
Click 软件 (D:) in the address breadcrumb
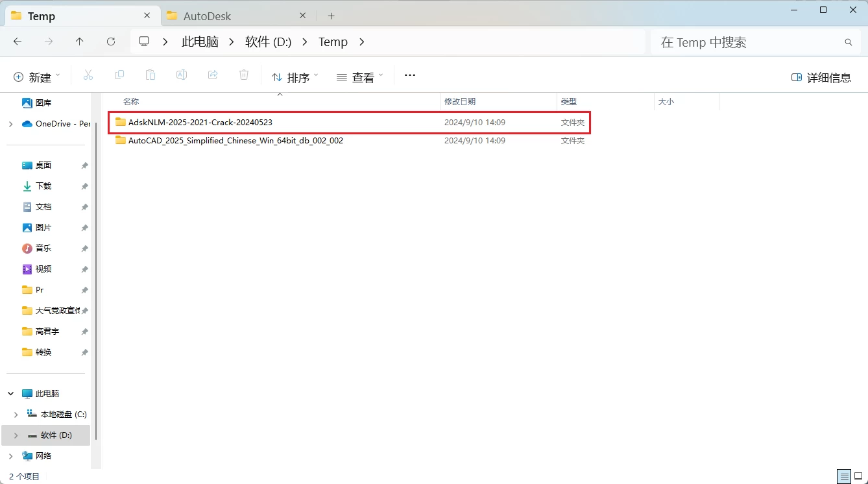[269, 42]
